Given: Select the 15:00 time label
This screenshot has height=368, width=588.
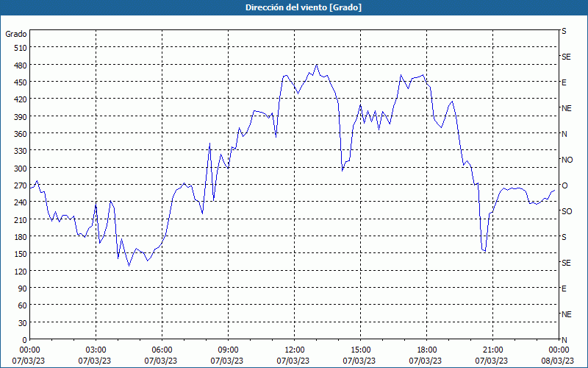Looking at the screenshot, I should click(x=360, y=350).
